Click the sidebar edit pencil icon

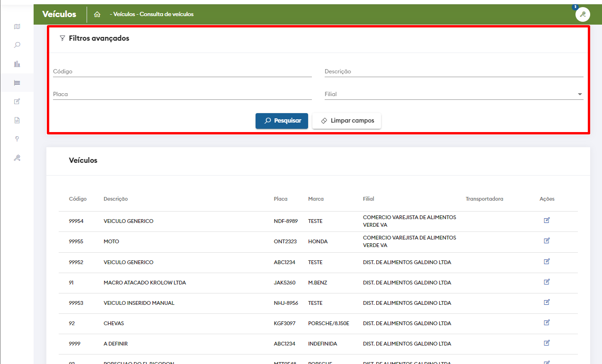(17, 101)
